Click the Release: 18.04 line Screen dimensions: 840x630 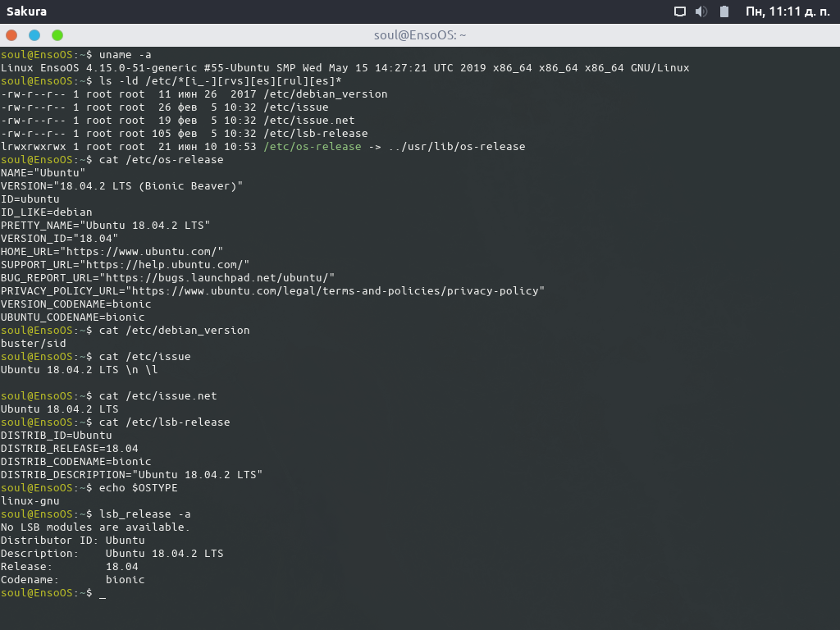(69, 567)
